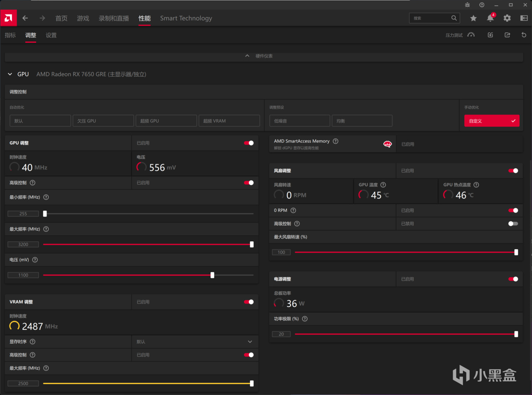Select the 默认 auto-tuning preset

[40, 121]
